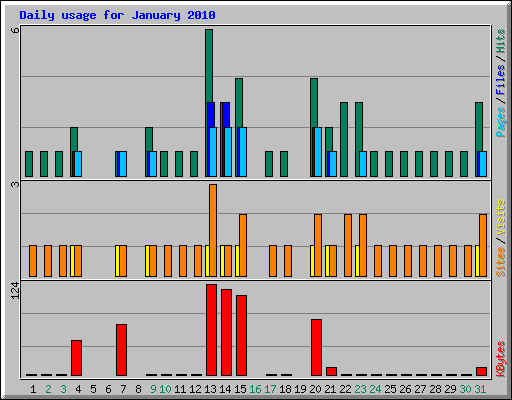This screenshot has height=400, width=512.
Task: Select the 'KBytes' legend label
Action: coord(500,359)
